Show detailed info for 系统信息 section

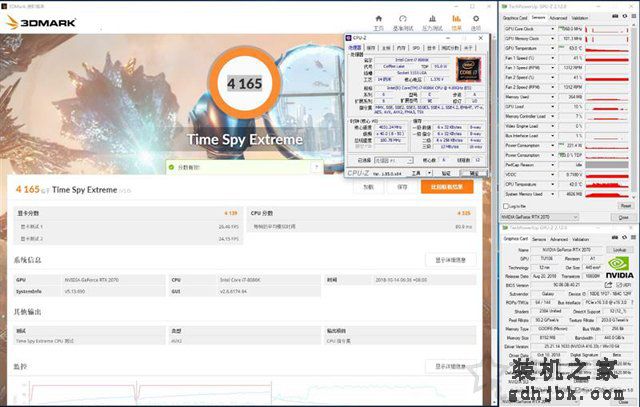point(450,260)
